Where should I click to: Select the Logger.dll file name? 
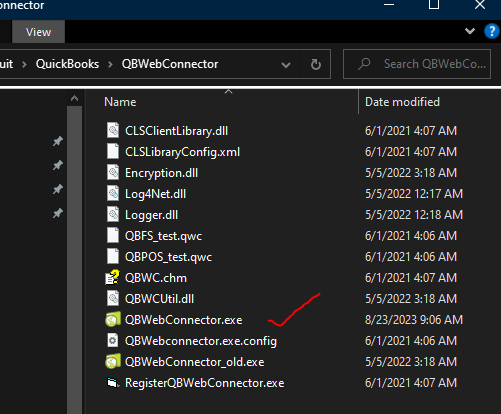[151, 215]
